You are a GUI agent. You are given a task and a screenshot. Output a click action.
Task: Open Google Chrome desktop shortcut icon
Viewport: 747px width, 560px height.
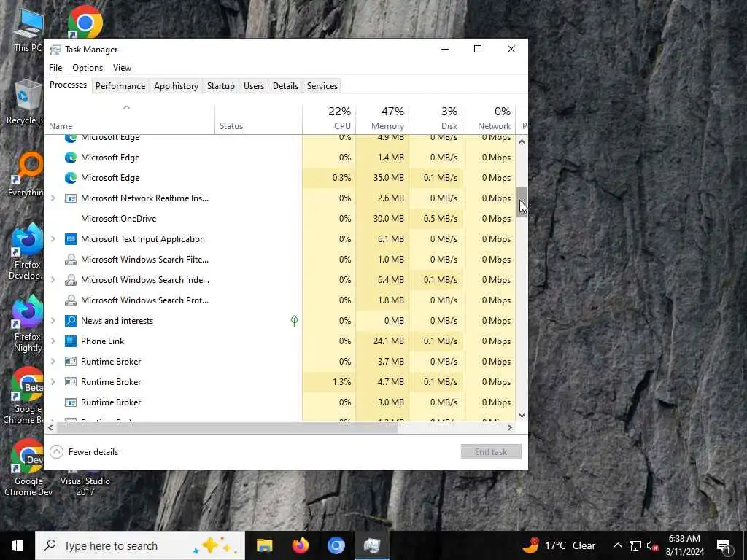[85, 22]
